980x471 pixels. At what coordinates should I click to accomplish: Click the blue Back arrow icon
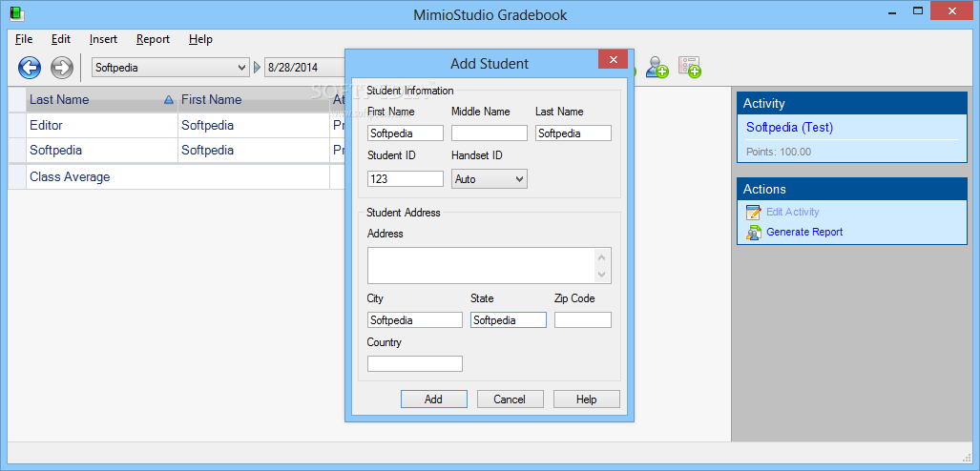[30, 67]
